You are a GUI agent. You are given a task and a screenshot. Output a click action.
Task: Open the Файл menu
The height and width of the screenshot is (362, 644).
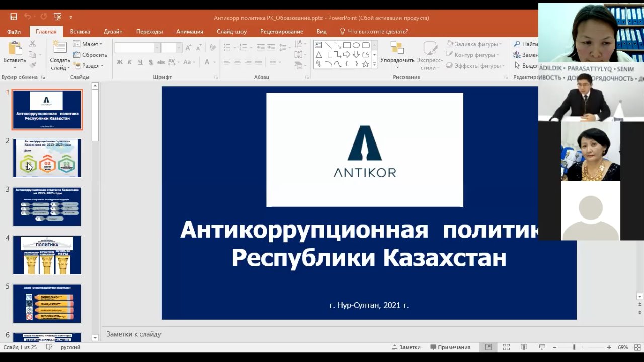pyautogui.click(x=14, y=31)
